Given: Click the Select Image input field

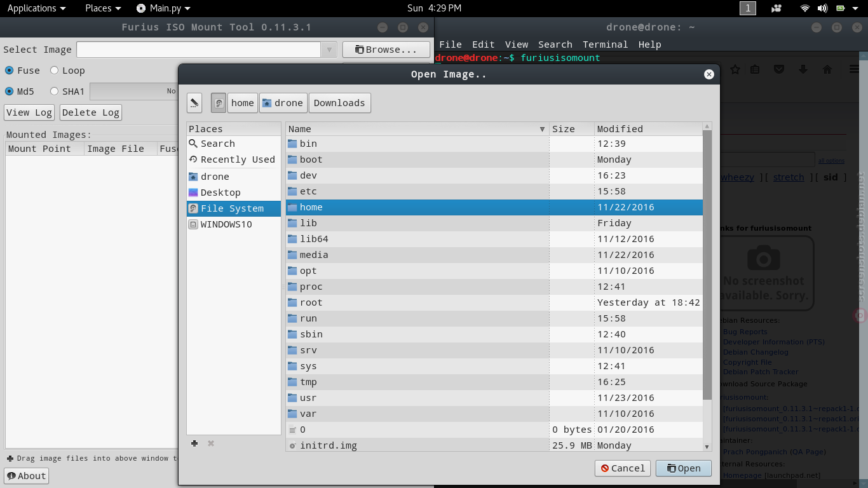Looking at the screenshot, I should click(x=198, y=50).
